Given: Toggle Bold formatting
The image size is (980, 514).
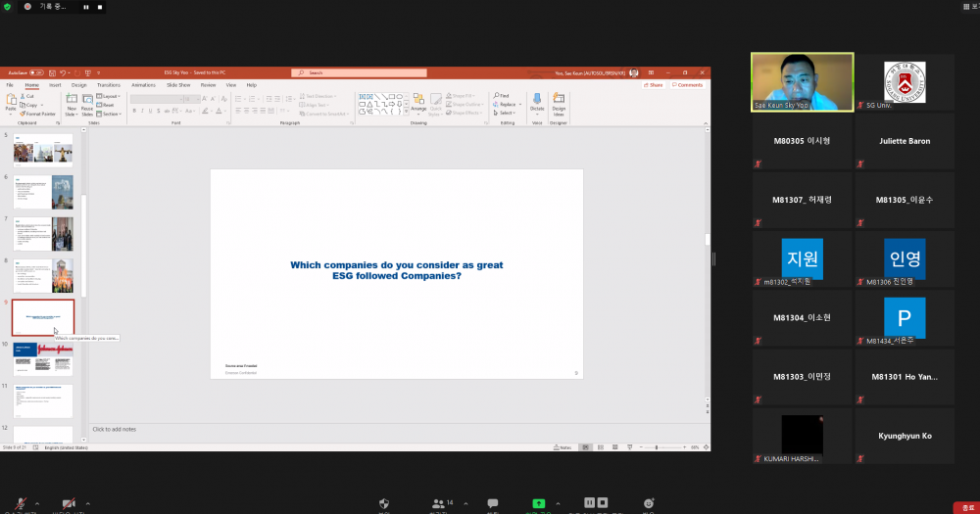Looking at the screenshot, I should click(134, 112).
